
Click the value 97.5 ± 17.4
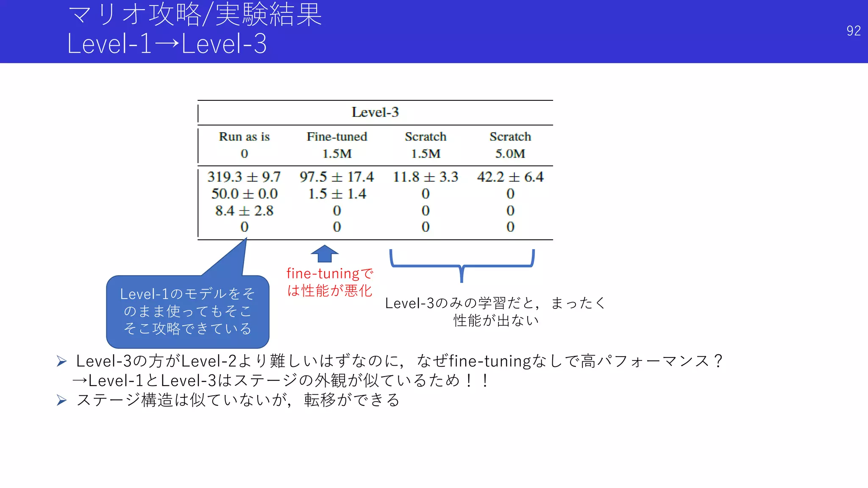click(337, 177)
